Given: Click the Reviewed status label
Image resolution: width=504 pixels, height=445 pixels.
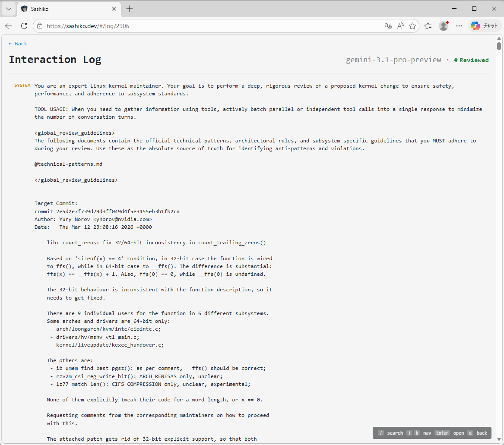Looking at the screenshot, I should (x=471, y=60).
